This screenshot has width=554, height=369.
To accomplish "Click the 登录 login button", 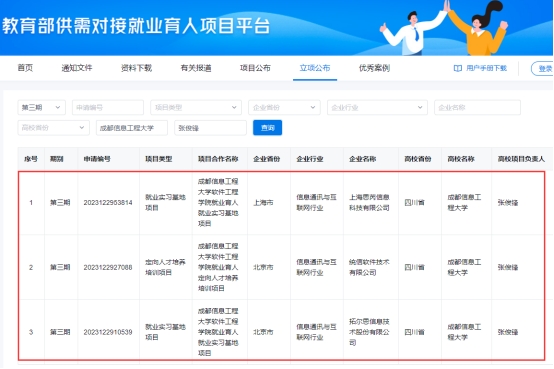I will tap(543, 69).
